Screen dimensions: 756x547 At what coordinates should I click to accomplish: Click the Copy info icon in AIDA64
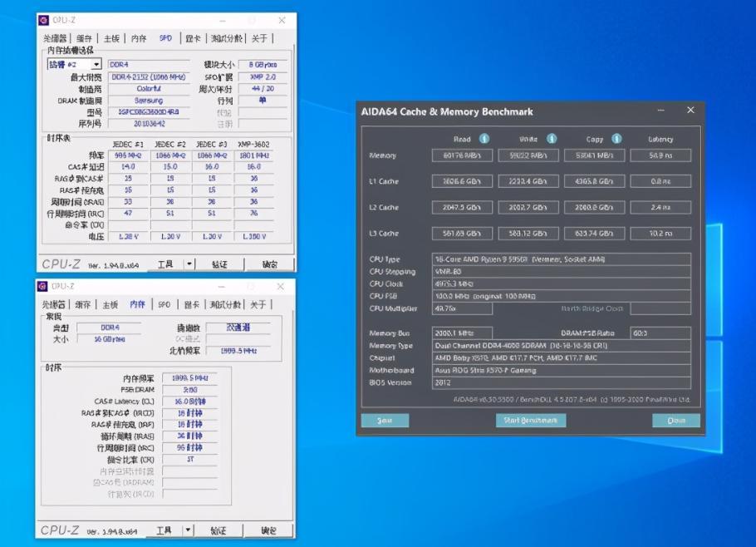616,139
